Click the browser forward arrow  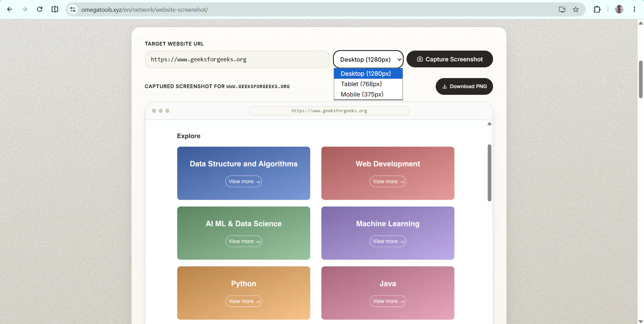tap(24, 9)
